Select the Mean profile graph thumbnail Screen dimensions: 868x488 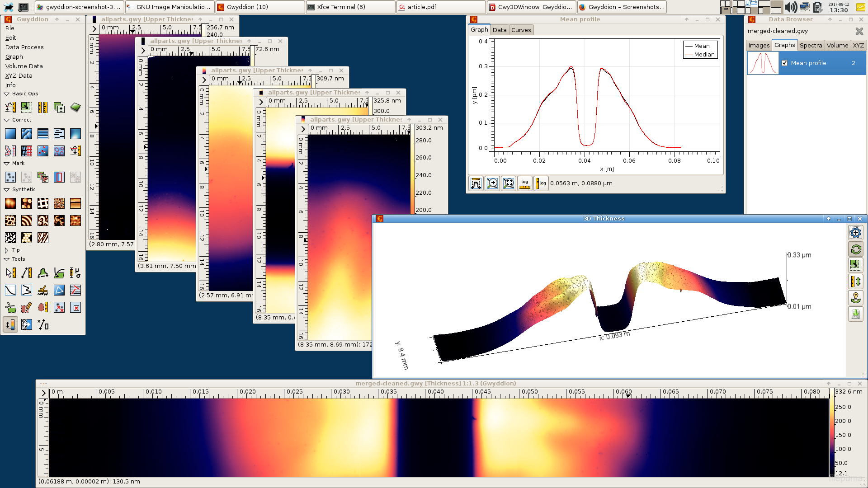(x=763, y=63)
